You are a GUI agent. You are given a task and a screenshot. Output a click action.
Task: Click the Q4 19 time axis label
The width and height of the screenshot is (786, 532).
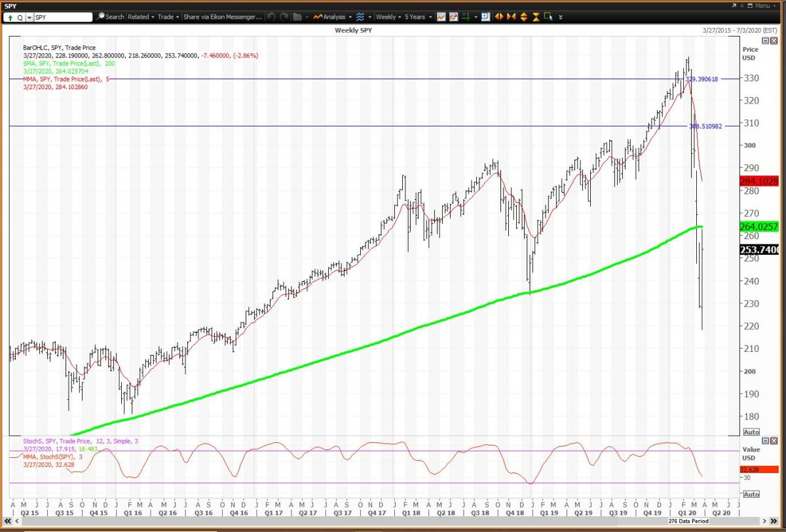[x=653, y=514]
